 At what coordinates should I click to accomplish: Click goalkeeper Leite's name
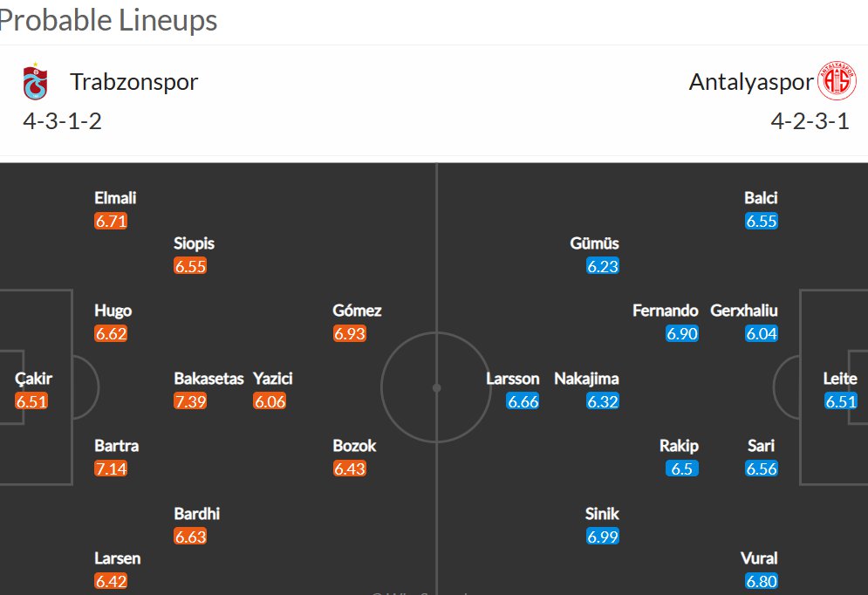(x=840, y=379)
